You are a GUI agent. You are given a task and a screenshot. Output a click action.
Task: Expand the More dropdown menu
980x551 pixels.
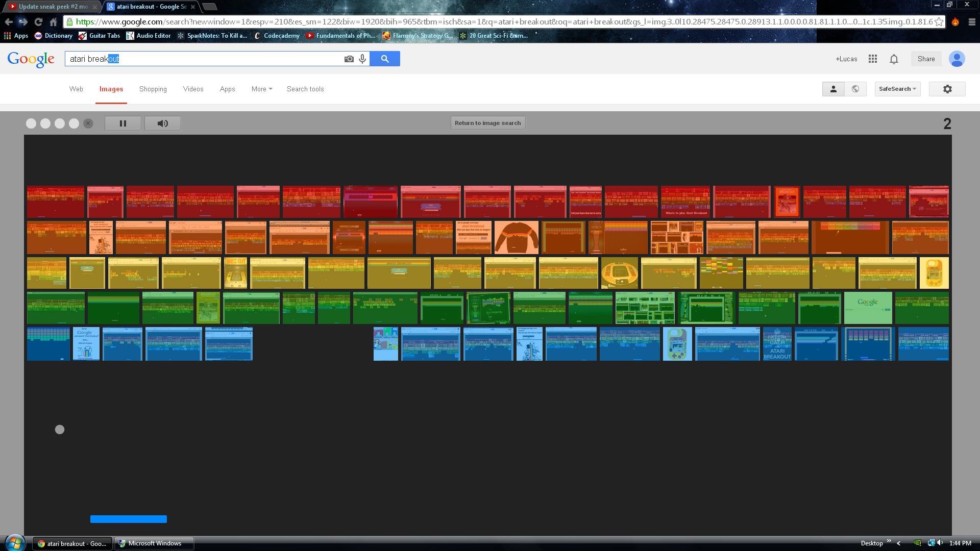262,89
